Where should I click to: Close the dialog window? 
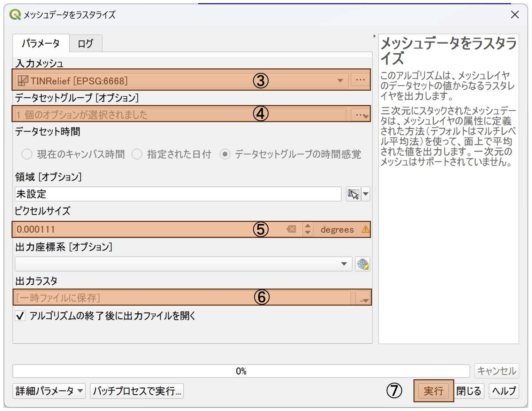(515, 15)
